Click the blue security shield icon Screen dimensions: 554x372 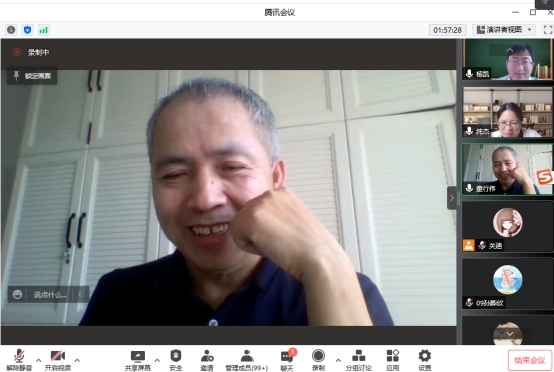click(x=27, y=30)
